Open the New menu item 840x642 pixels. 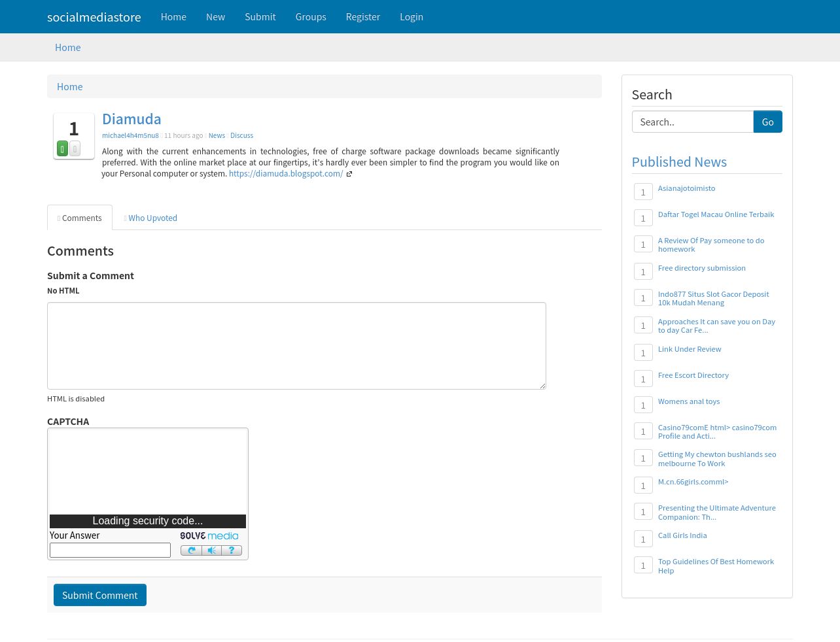(x=215, y=17)
